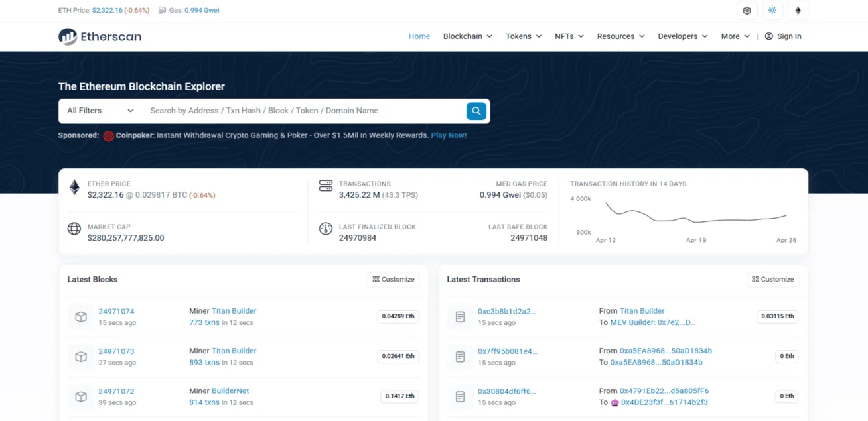Click the Market Cap globe icon
Viewport: 868px width, 421px height.
[x=74, y=229]
